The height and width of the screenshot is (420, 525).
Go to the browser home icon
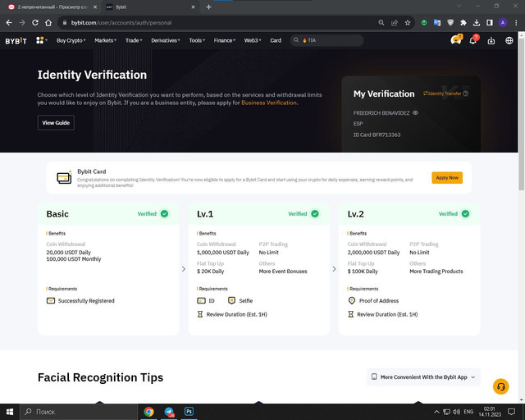48,22
